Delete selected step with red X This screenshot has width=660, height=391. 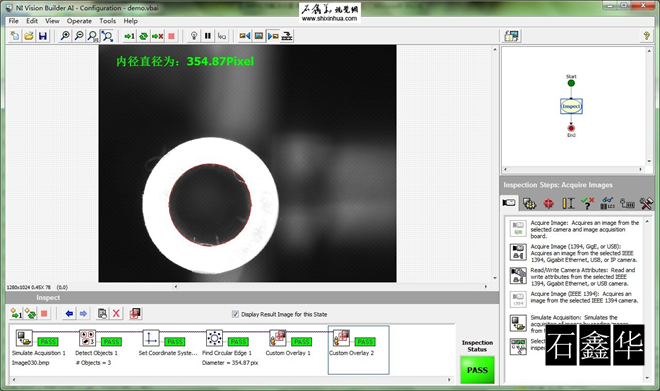[116, 314]
